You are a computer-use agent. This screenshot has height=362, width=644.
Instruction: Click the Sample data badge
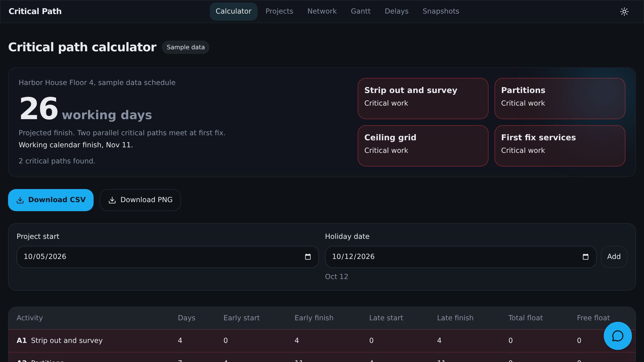186,47
